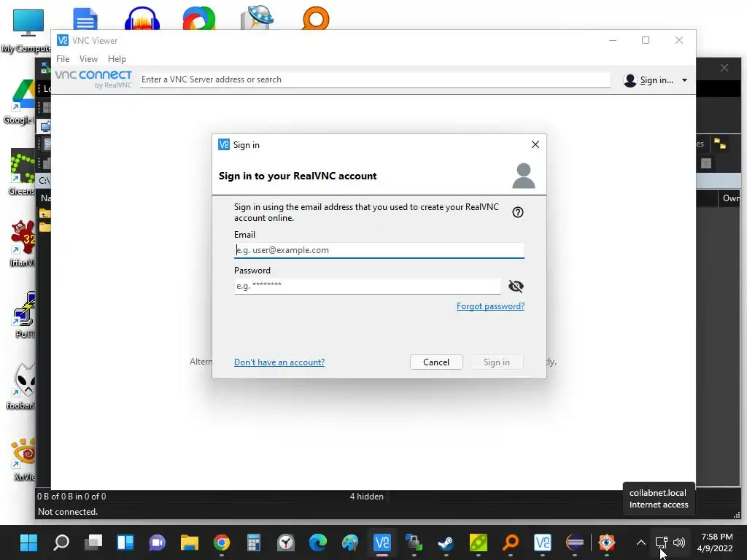Show hidden system tray icons
Image resolution: width=747 pixels, height=560 pixels.
coord(640,542)
